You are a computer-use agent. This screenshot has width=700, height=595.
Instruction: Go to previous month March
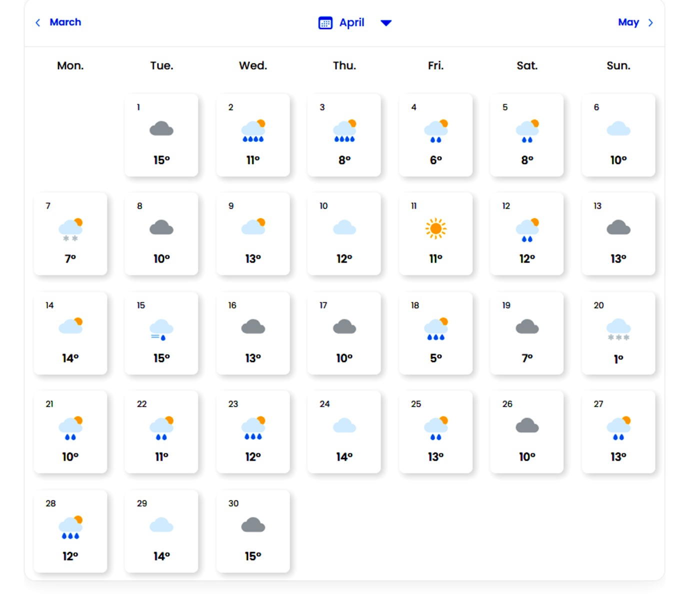click(x=65, y=22)
